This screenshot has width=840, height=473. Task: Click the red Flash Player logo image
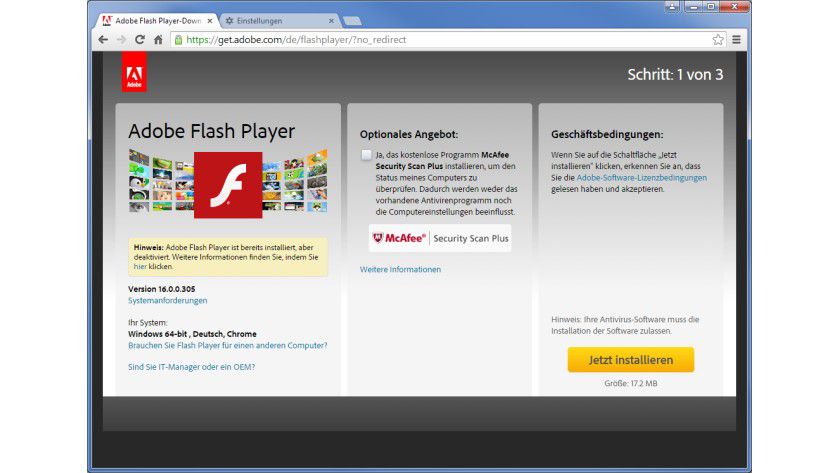click(x=228, y=185)
